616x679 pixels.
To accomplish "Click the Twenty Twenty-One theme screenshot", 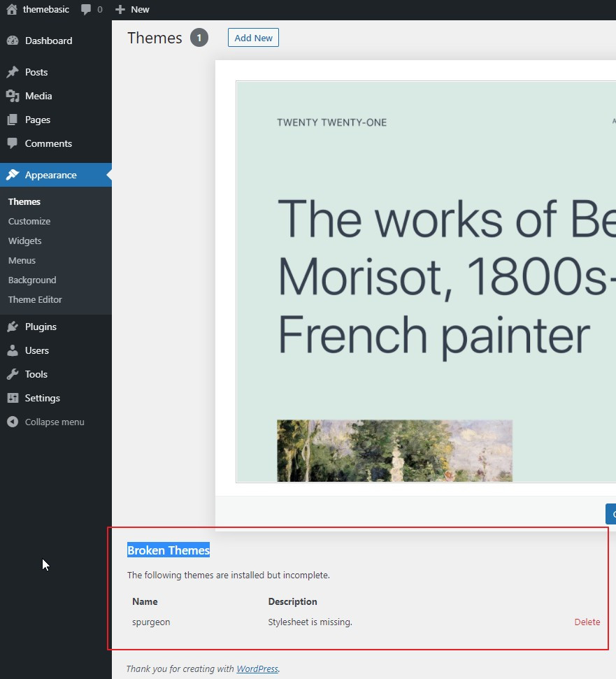I will (426, 282).
